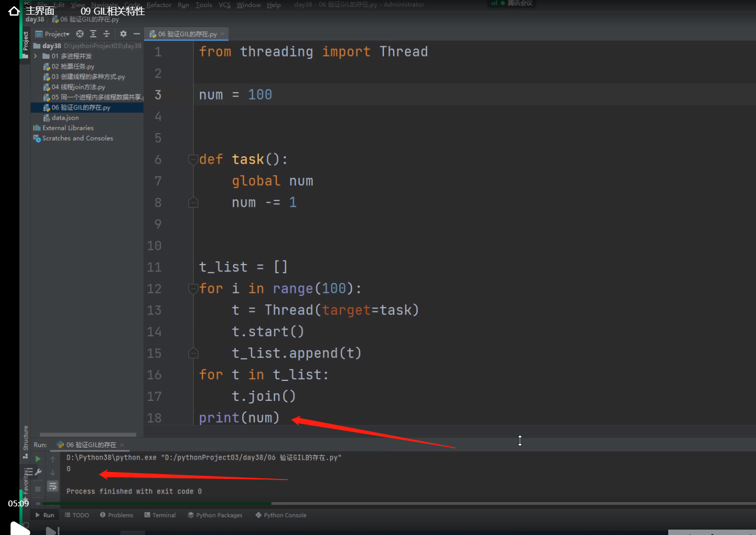
Task: Expand the 01 多进程并发 folder
Action: pos(36,56)
